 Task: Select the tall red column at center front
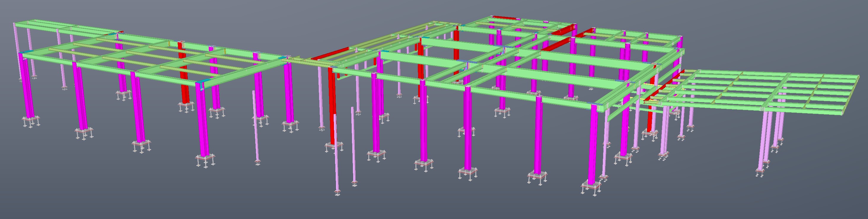332,108
